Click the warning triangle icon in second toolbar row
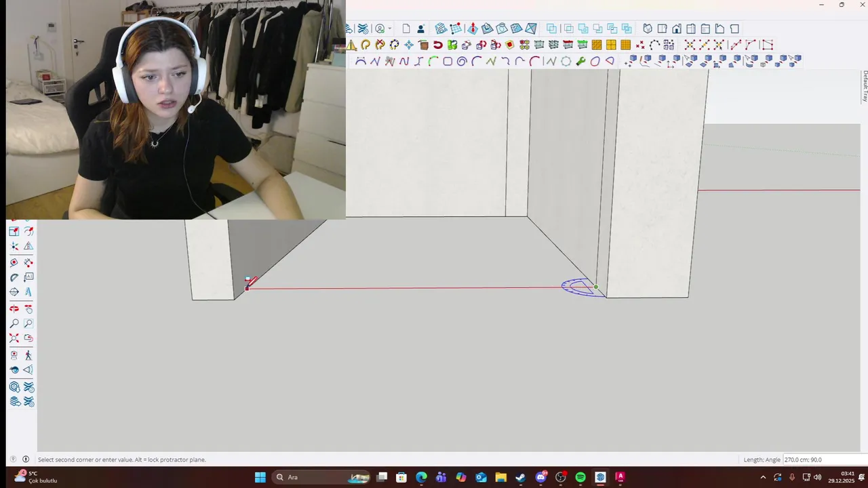 coord(351,45)
